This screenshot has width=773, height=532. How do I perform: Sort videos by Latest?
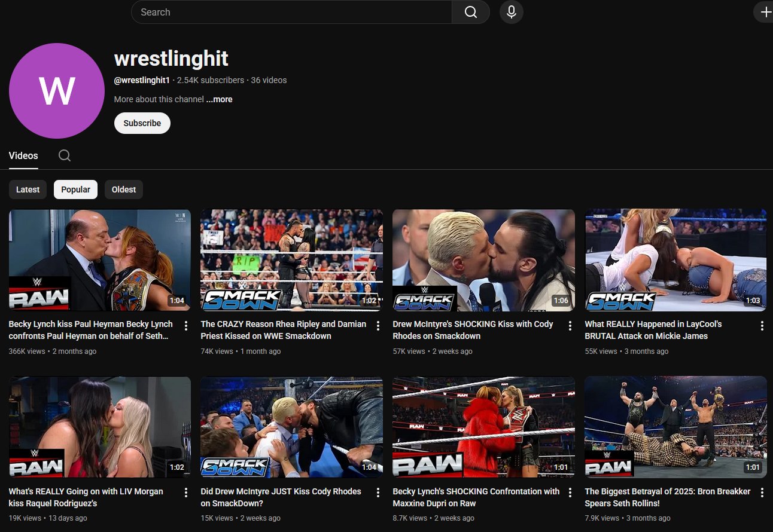[28, 189]
